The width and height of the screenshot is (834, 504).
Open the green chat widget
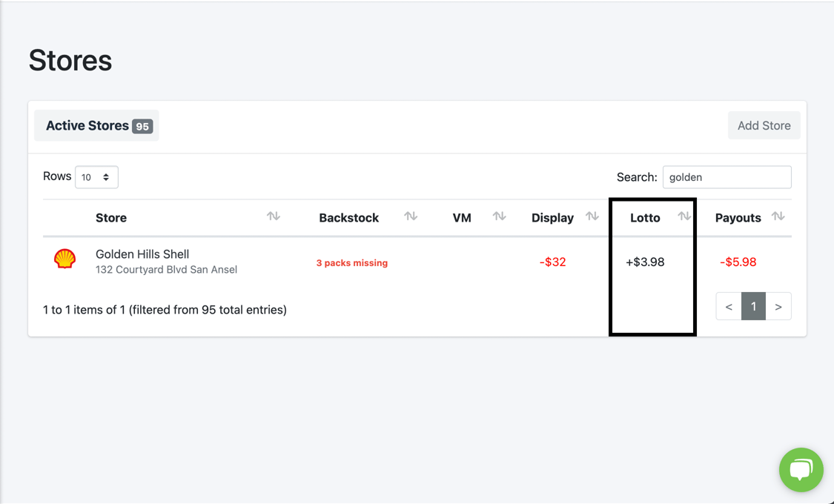[x=801, y=470]
